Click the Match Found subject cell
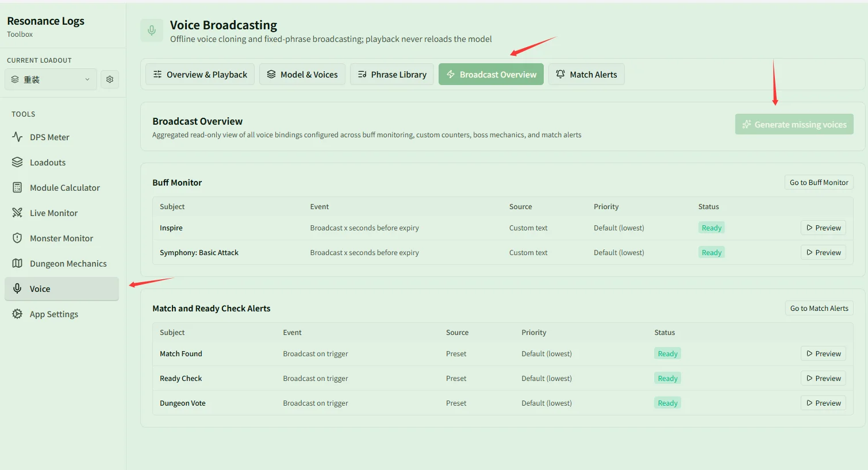 pyautogui.click(x=180, y=353)
